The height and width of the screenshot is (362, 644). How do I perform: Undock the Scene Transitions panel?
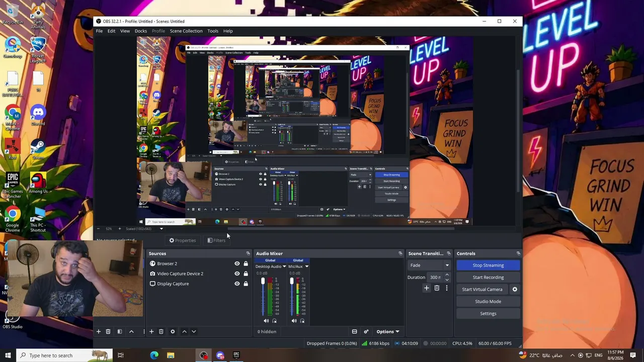[x=449, y=253]
